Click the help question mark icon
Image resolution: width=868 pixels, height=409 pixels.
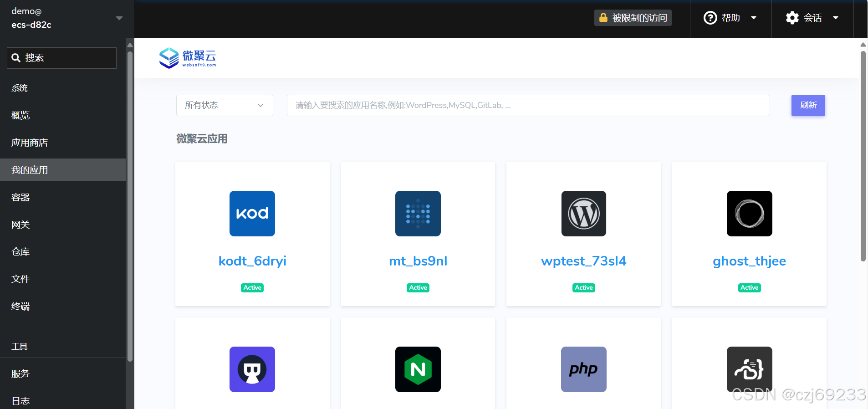pos(710,18)
